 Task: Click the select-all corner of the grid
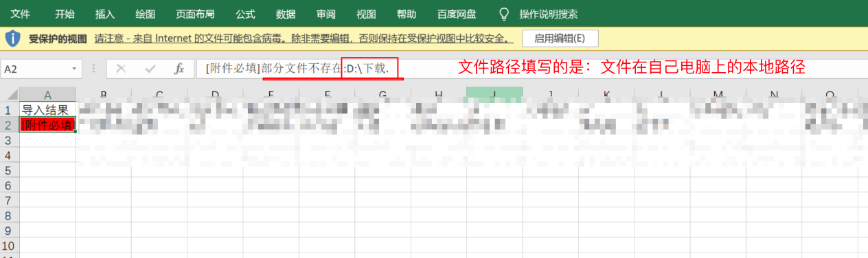coord(10,95)
